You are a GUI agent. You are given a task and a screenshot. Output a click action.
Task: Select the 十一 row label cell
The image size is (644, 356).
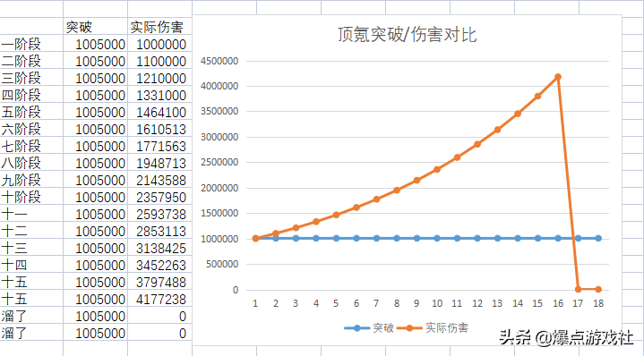(x=31, y=214)
